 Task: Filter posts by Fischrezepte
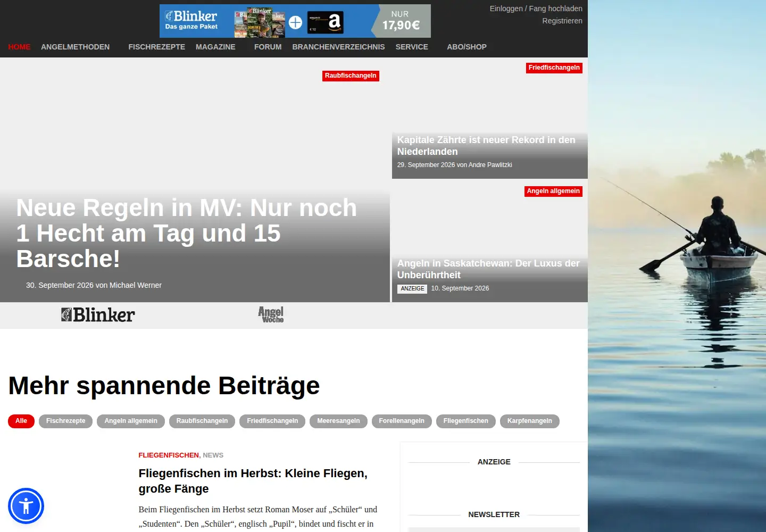point(65,421)
